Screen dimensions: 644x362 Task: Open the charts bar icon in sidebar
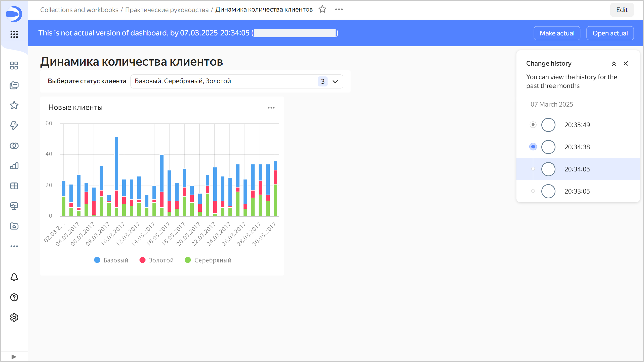coord(14,166)
